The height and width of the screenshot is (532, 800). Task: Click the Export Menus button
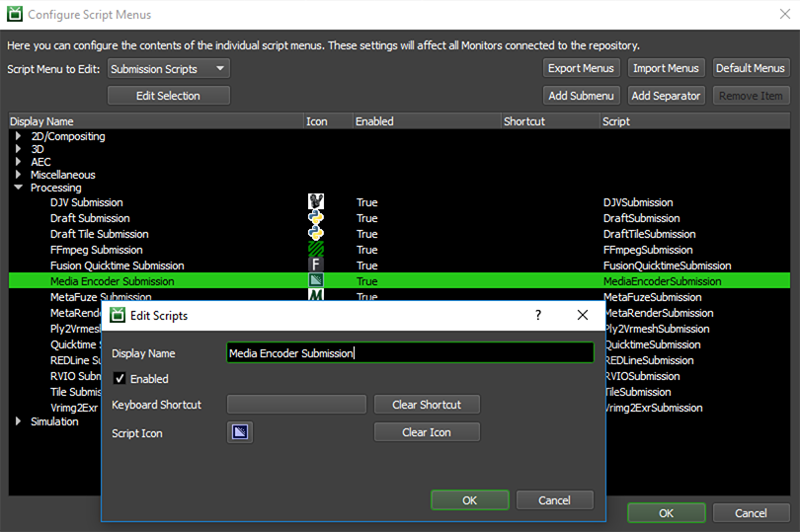pyautogui.click(x=581, y=68)
